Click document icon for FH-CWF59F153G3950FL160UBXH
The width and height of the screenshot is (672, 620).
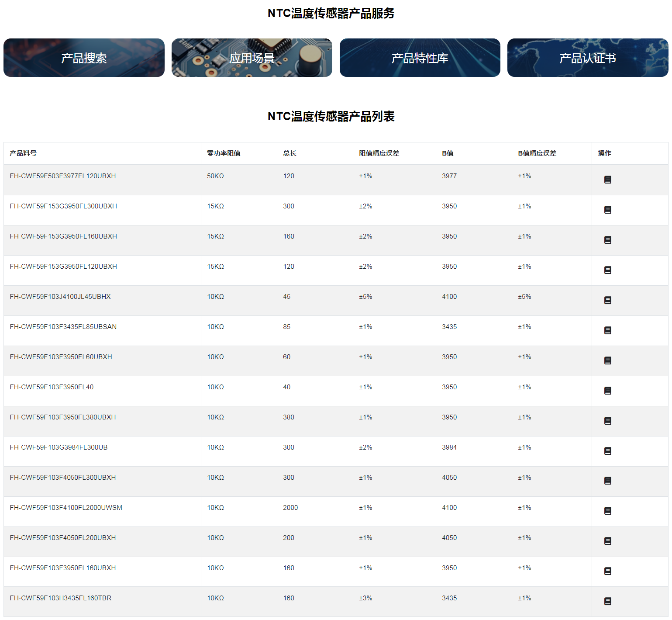coord(607,240)
